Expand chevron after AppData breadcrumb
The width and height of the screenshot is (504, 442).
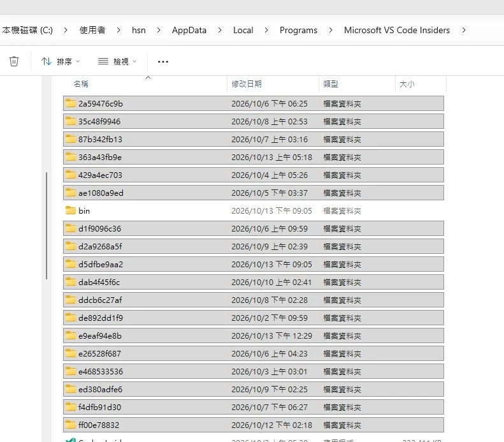[220, 30]
